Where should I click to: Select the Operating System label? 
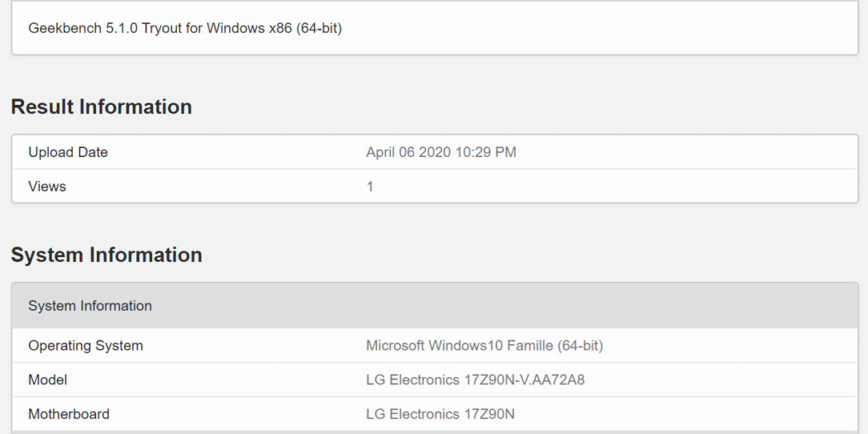[x=85, y=346]
